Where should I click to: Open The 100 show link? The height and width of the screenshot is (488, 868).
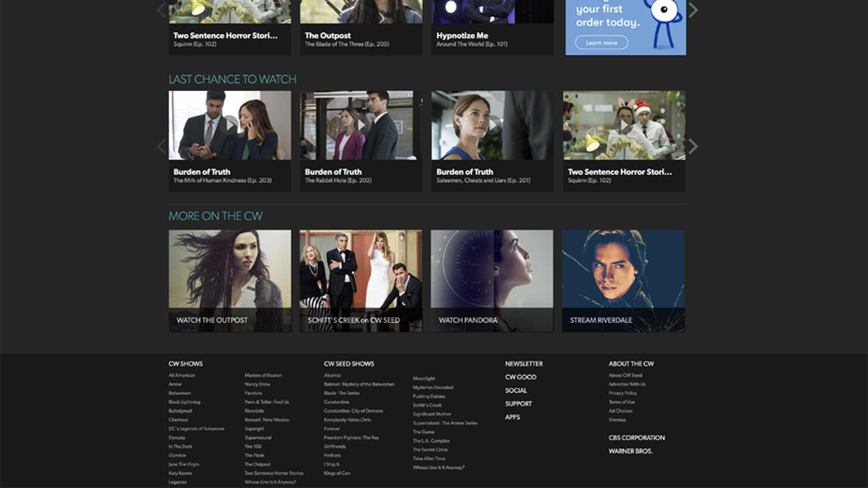(253, 447)
